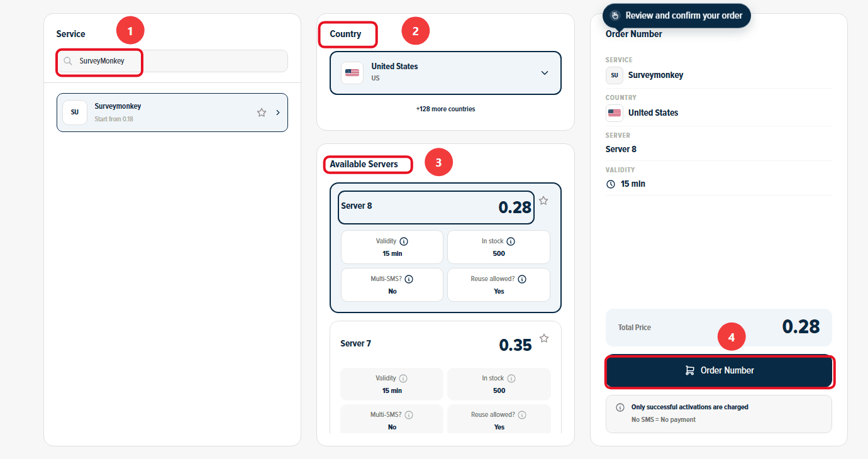Click the clock icon beside 15 min validity

pos(610,184)
